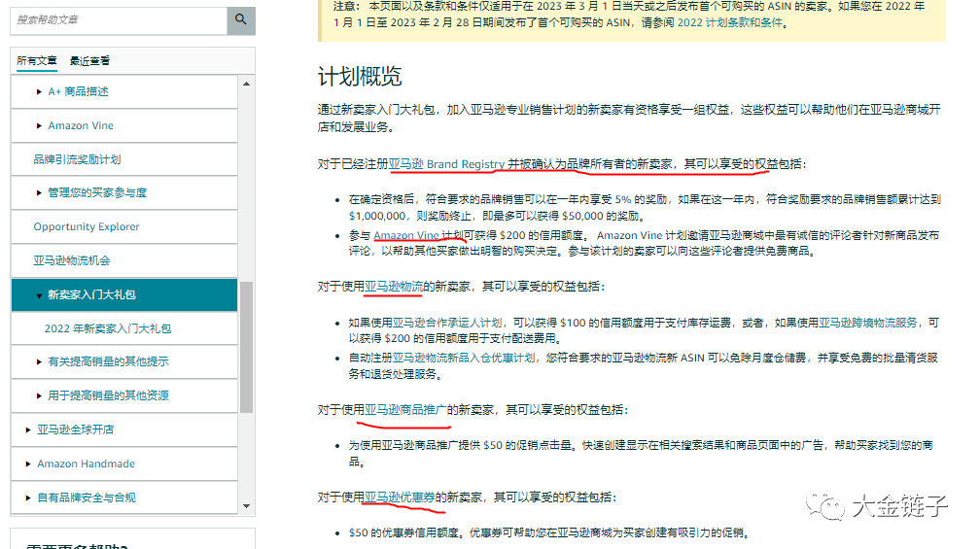Open the 亚马逊优惠券 link

point(400,498)
